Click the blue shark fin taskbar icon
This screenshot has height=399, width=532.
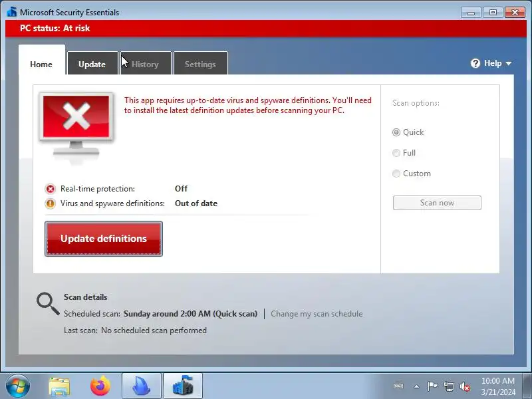[142, 386]
